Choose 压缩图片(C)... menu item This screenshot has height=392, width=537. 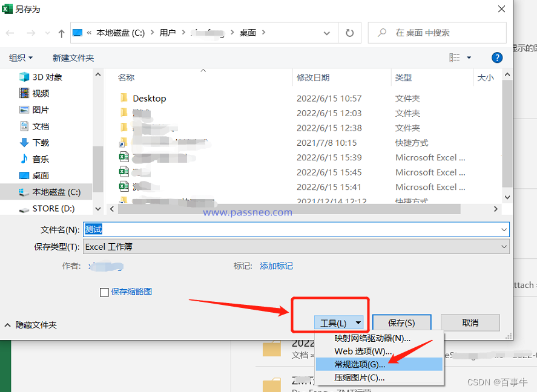point(379,377)
